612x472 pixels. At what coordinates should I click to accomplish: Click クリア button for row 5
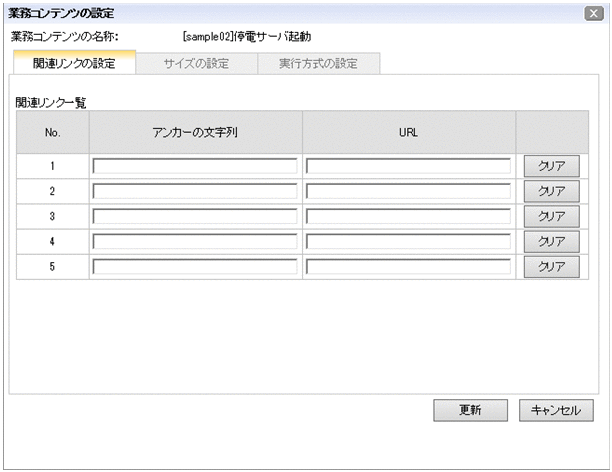552,266
